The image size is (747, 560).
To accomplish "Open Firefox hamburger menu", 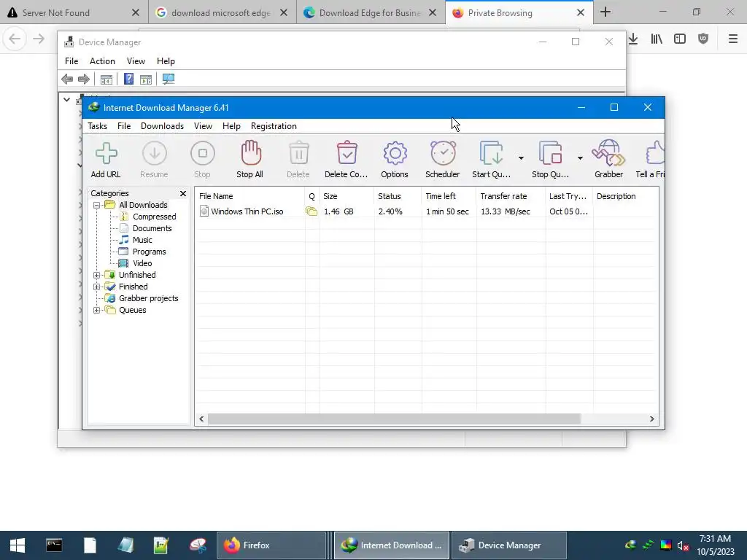I will coord(732,39).
